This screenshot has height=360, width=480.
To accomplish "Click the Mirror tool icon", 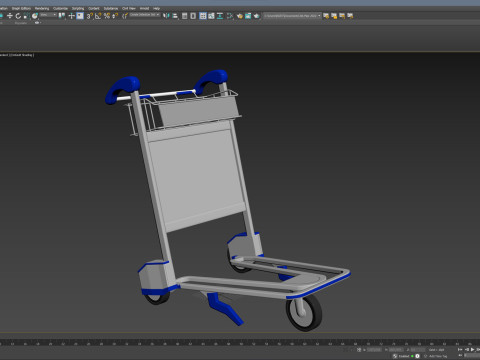I will (166, 16).
